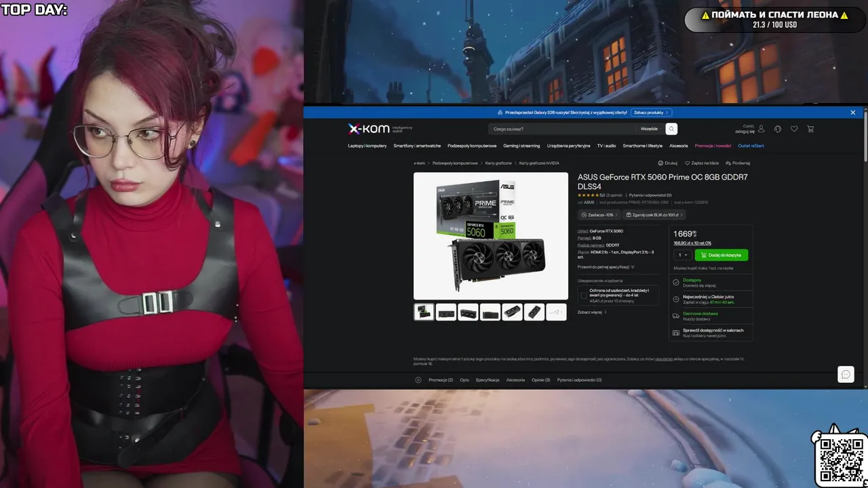Click the QR code on the stream overlay
The height and width of the screenshot is (488, 868).
pos(841,461)
